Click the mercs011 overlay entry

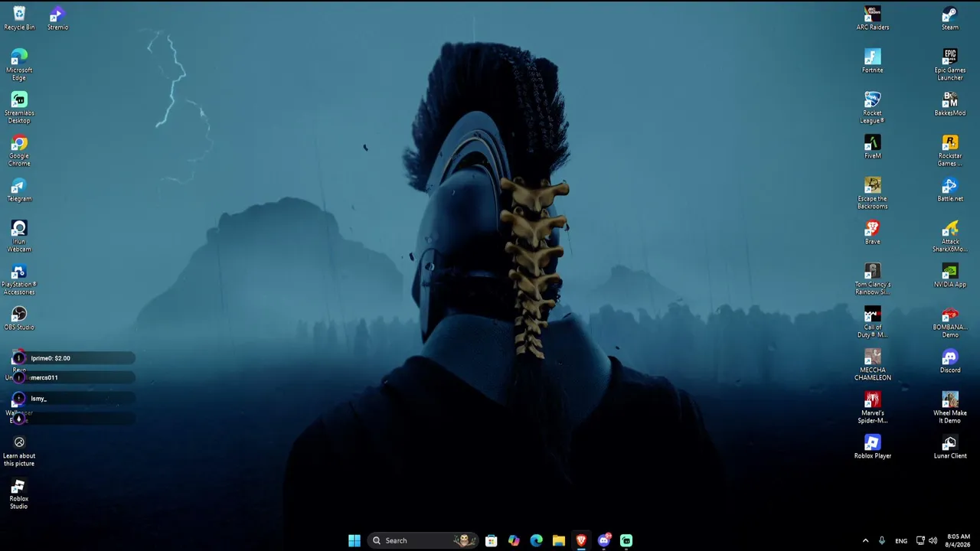tap(73, 377)
